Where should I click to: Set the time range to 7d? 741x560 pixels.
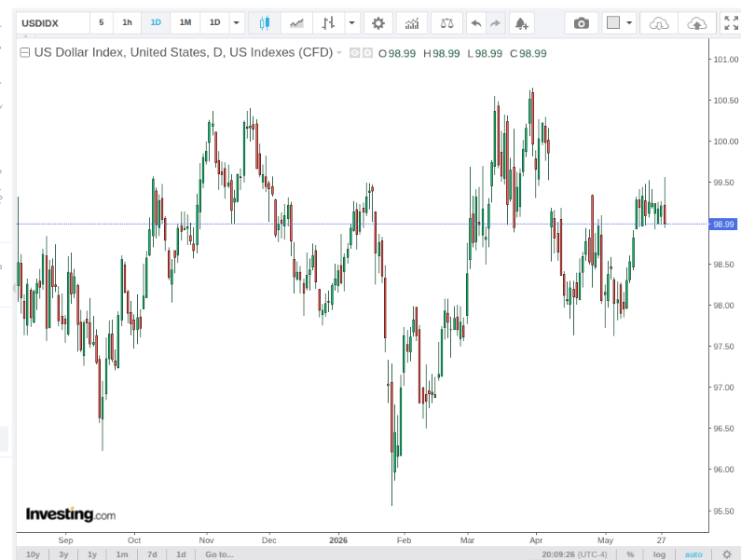click(x=152, y=554)
